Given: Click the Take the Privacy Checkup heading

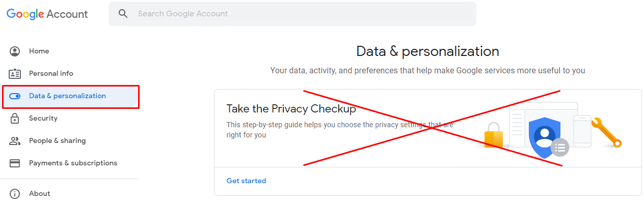Looking at the screenshot, I should click(x=291, y=109).
